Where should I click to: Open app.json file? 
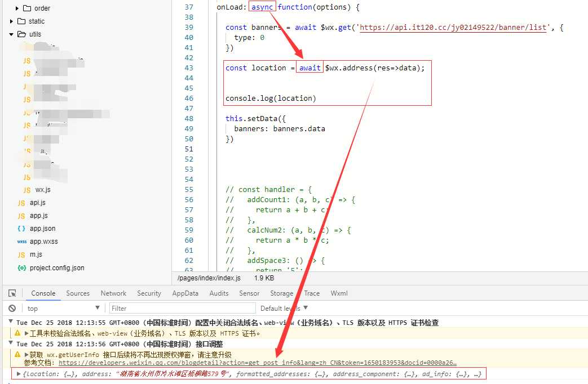pyautogui.click(x=42, y=229)
